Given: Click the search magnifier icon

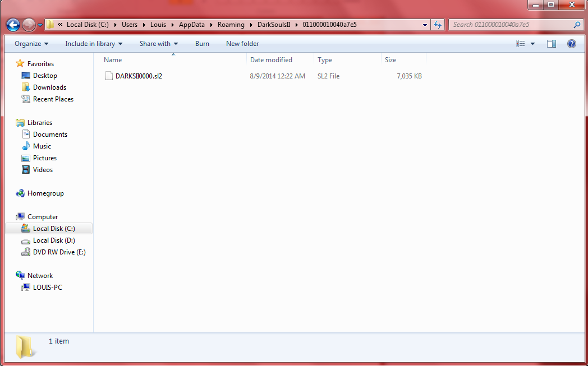Looking at the screenshot, I should pos(577,25).
